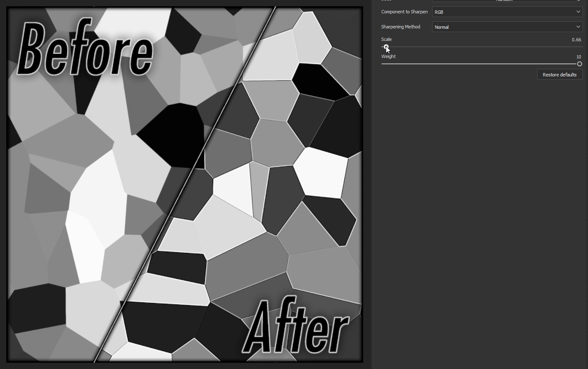Click the "Weight" label text
The width and height of the screenshot is (588, 369).
[388, 56]
